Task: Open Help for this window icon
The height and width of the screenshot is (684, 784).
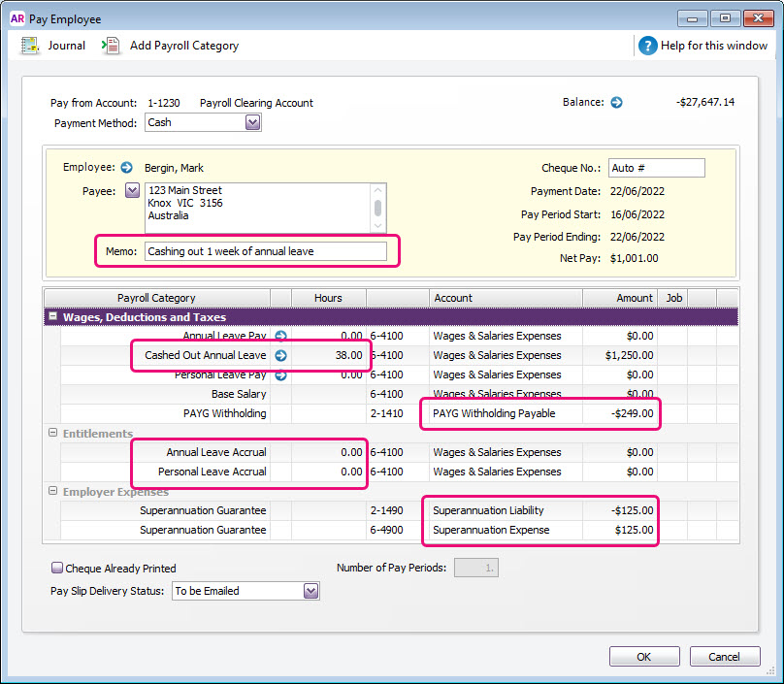Action: (647, 46)
